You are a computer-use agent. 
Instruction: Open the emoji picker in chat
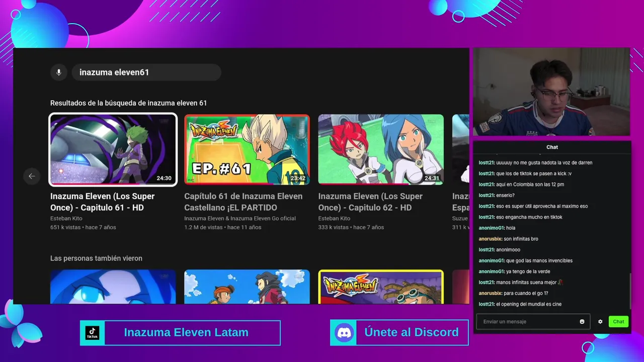[582, 322]
